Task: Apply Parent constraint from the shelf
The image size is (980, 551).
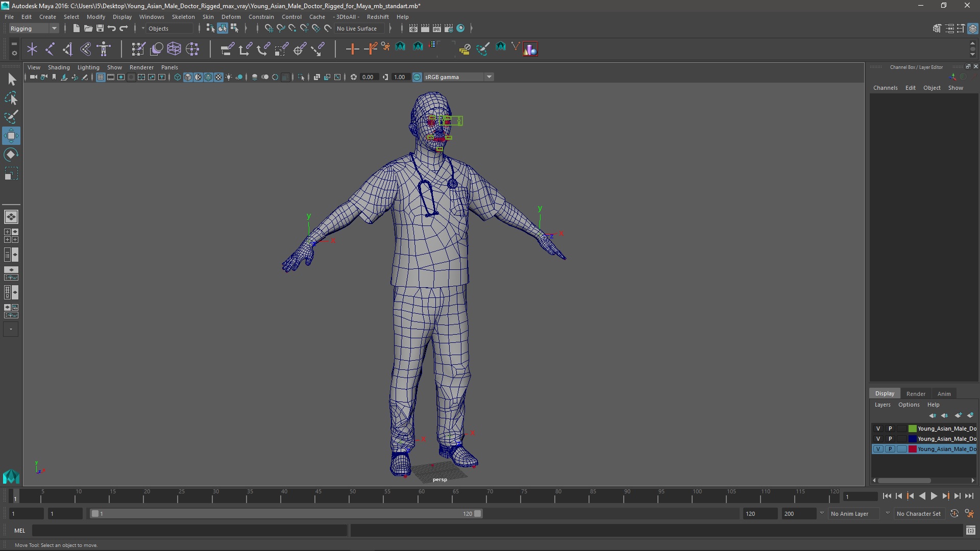Action: [227, 49]
